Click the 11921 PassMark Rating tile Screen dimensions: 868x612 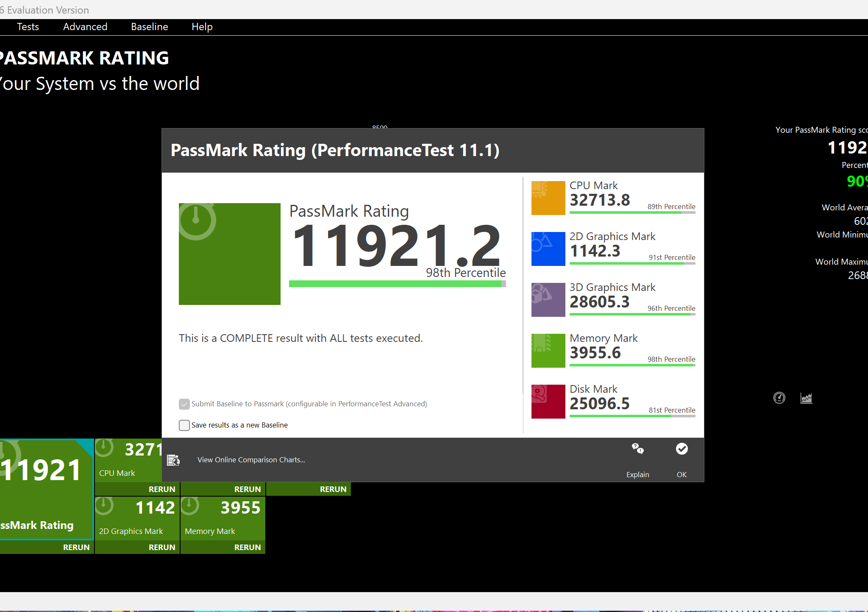[47, 489]
